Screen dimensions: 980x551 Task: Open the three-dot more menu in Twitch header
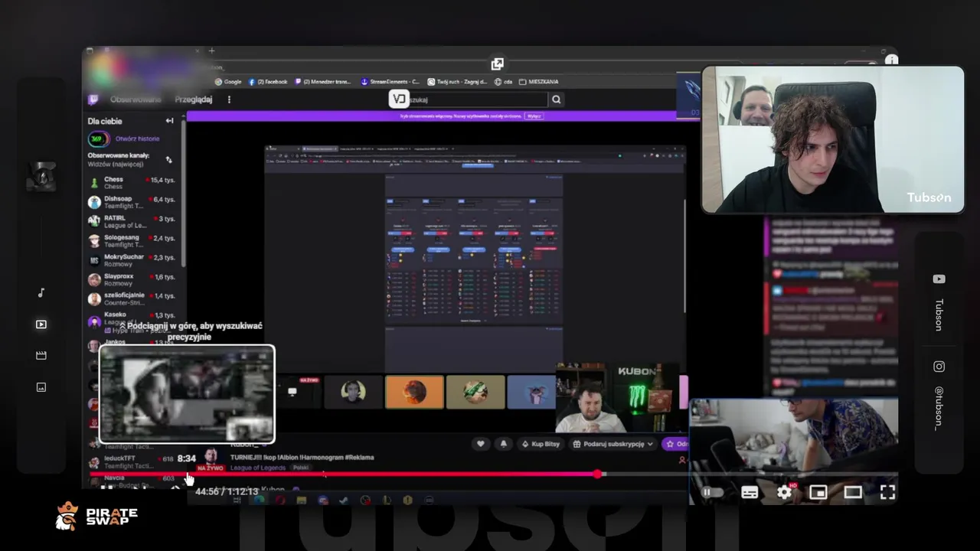click(x=228, y=99)
